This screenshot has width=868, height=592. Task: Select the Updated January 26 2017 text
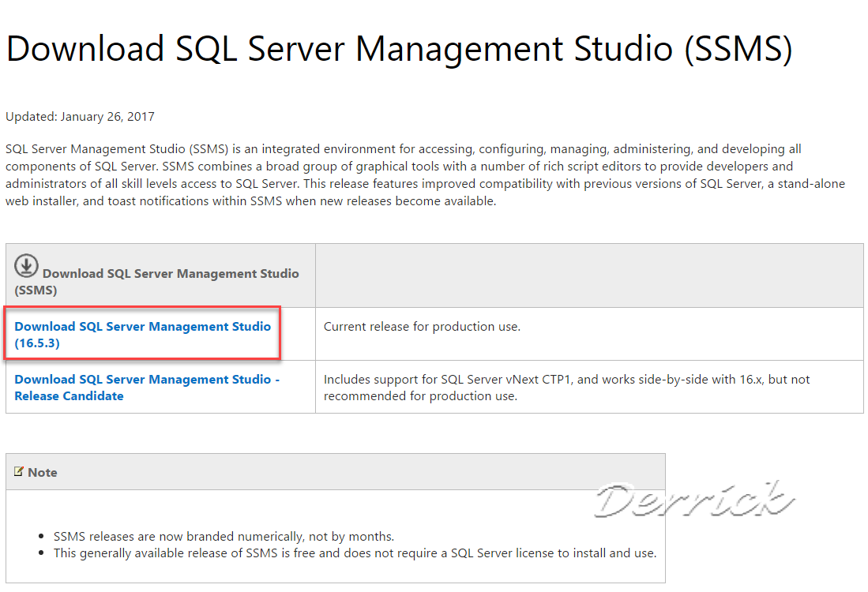click(79, 116)
